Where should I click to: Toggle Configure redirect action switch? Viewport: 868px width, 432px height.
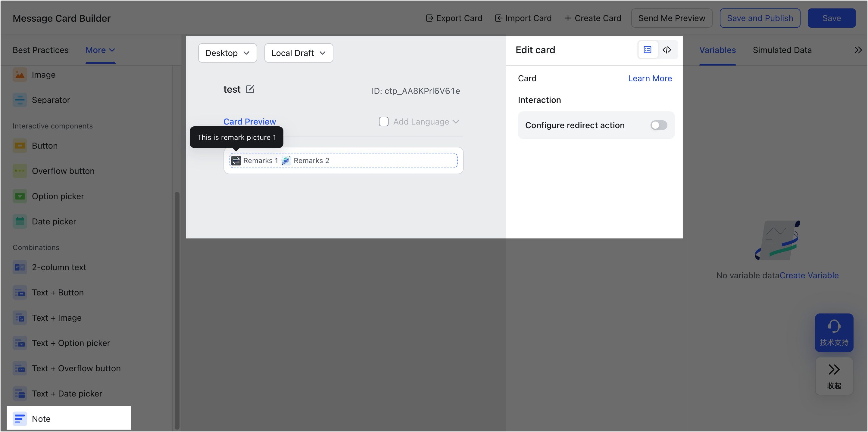pos(658,125)
